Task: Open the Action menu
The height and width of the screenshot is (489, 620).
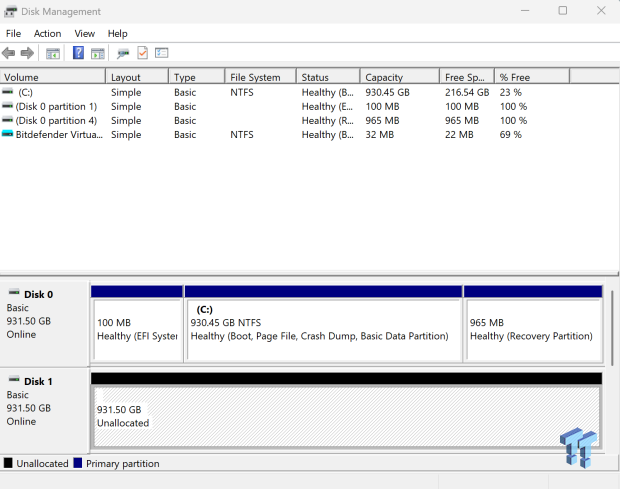Action: click(47, 34)
